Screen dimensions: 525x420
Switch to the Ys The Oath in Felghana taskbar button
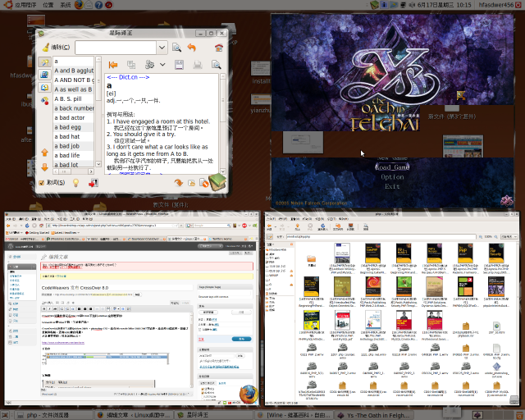click(373, 415)
